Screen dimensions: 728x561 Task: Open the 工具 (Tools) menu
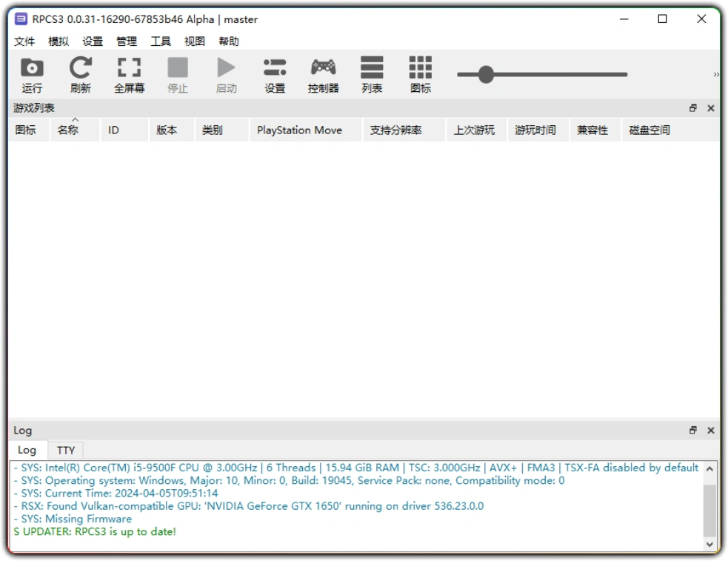(x=160, y=41)
